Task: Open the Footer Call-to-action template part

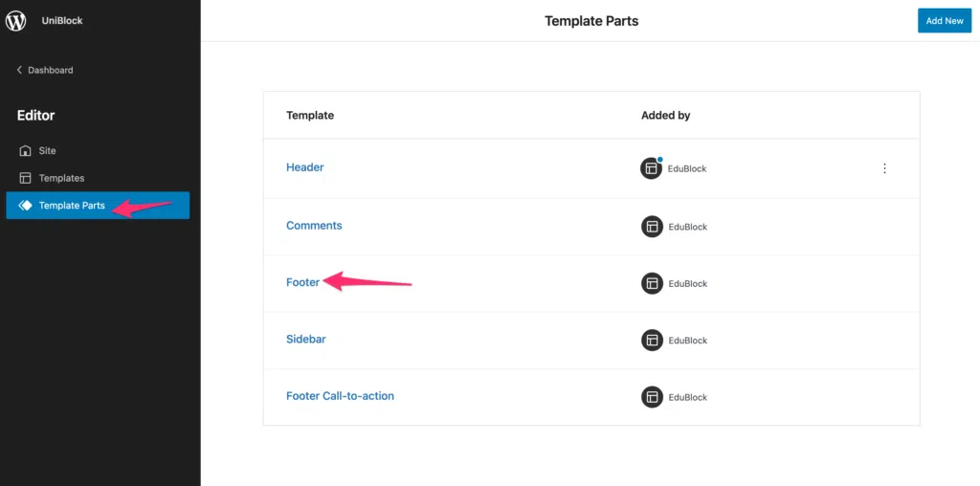Action: pos(340,396)
